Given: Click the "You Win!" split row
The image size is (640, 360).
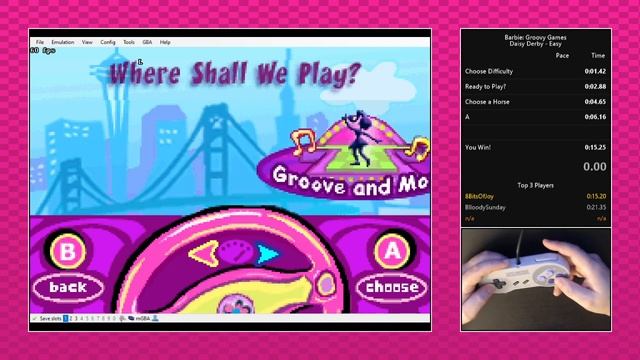Looking at the screenshot, I should coord(536,147).
